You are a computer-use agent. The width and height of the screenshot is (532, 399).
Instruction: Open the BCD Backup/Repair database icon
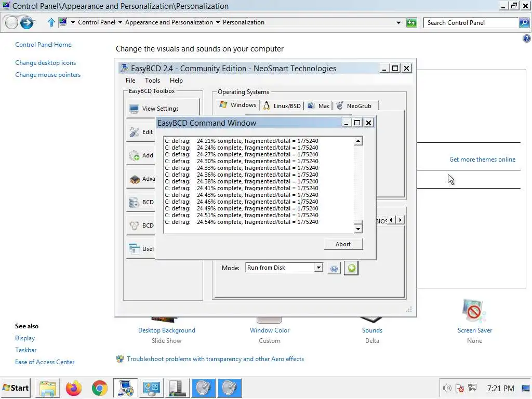pos(135,202)
